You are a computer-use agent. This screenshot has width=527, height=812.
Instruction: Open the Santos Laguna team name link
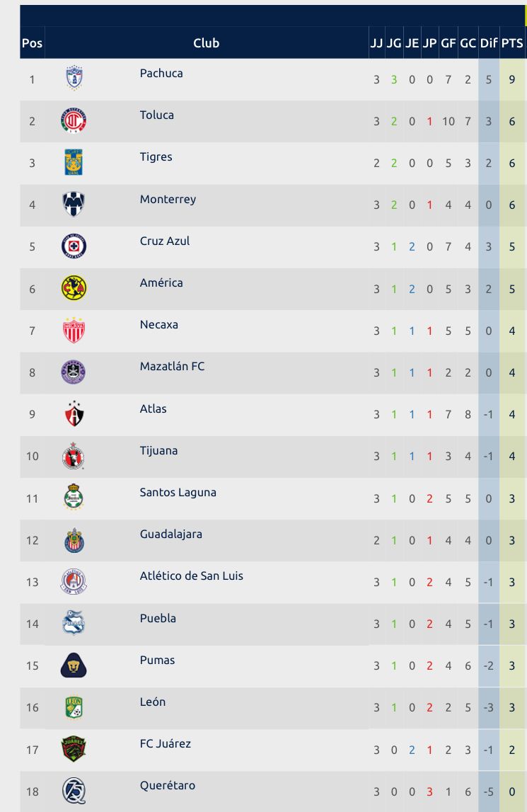pos(178,492)
